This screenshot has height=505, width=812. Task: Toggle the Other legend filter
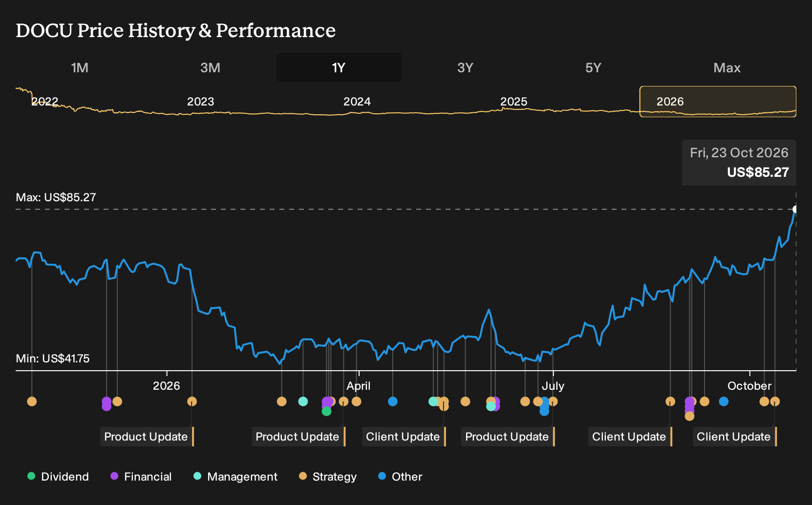pyautogui.click(x=400, y=476)
